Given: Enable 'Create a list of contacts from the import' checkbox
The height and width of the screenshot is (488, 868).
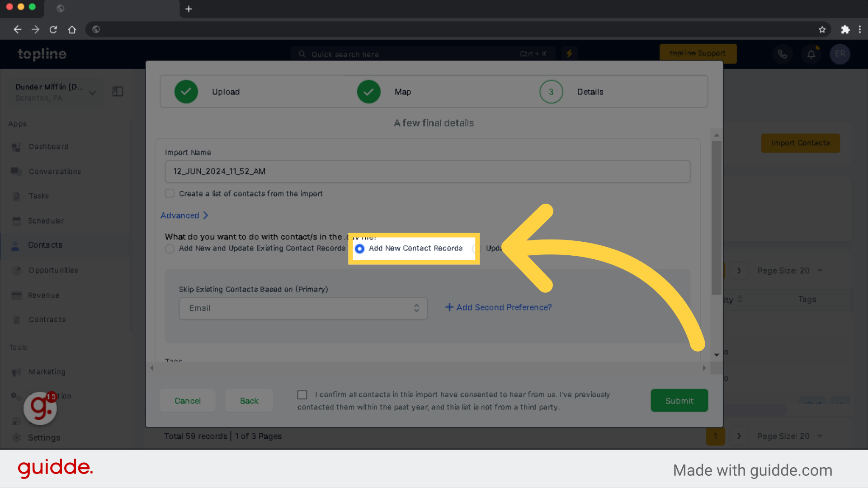Looking at the screenshot, I should pyautogui.click(x=170, y=193).
